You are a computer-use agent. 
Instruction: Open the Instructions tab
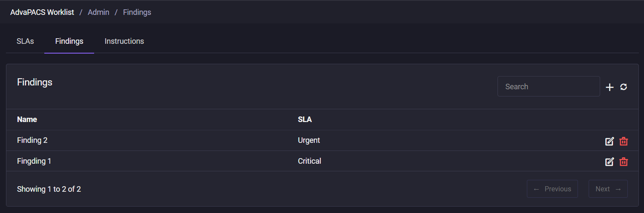[x=124, y=41]
